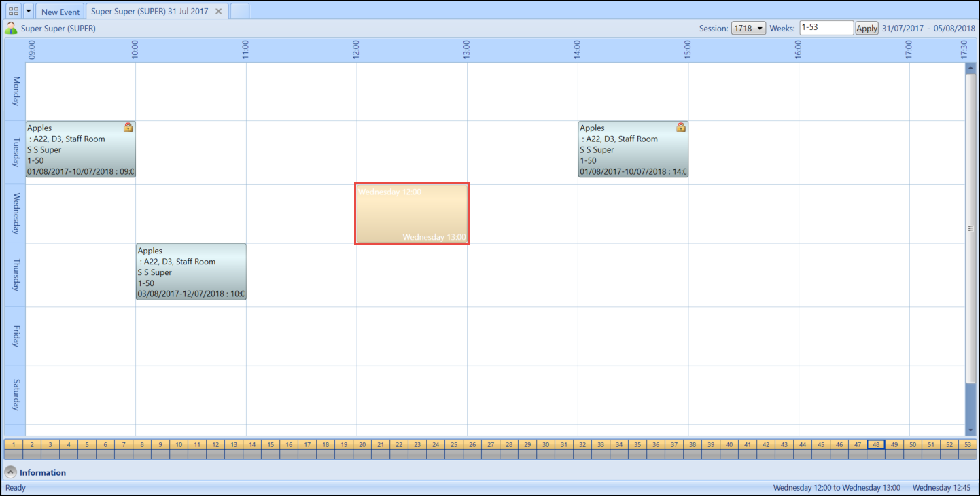Close the Super Super (SUPER) tab
Image resolution: width=980 pixels, height=496 pixels.
tap(218, 12)
